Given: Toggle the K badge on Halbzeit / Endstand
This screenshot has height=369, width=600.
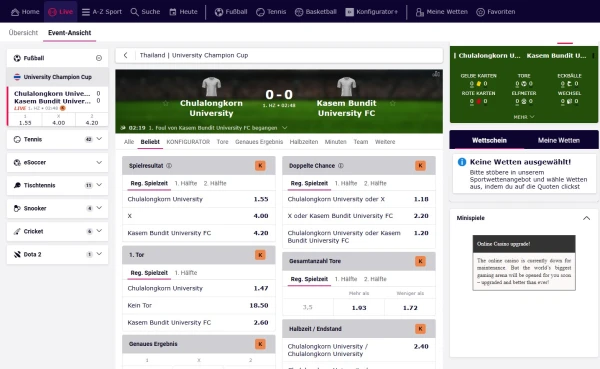Looking at the screenshot, I should pyautogui.click(x=420, y=329).
